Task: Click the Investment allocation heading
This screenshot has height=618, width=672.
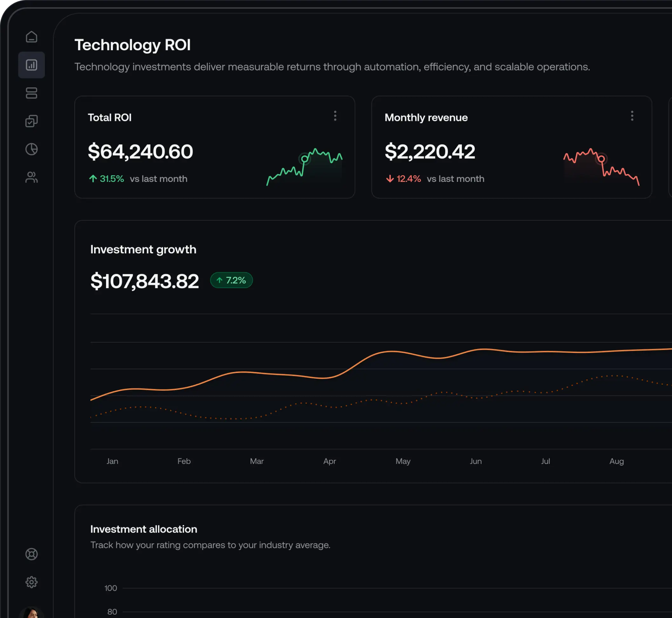Action: pyautogui.click(x=144, y=529)
